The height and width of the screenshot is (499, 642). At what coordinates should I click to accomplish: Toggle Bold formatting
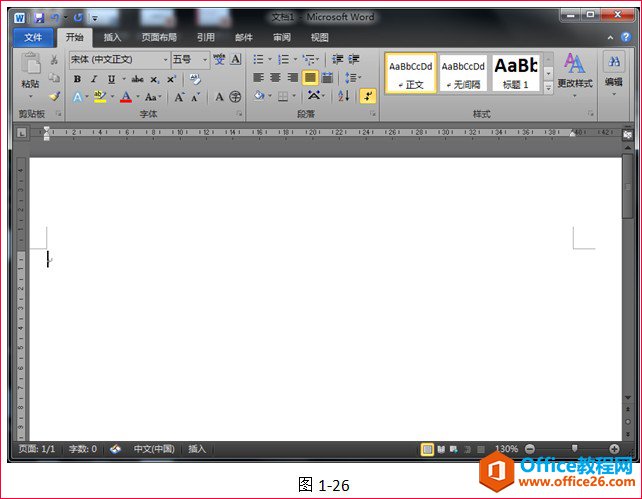pos(77,79)
